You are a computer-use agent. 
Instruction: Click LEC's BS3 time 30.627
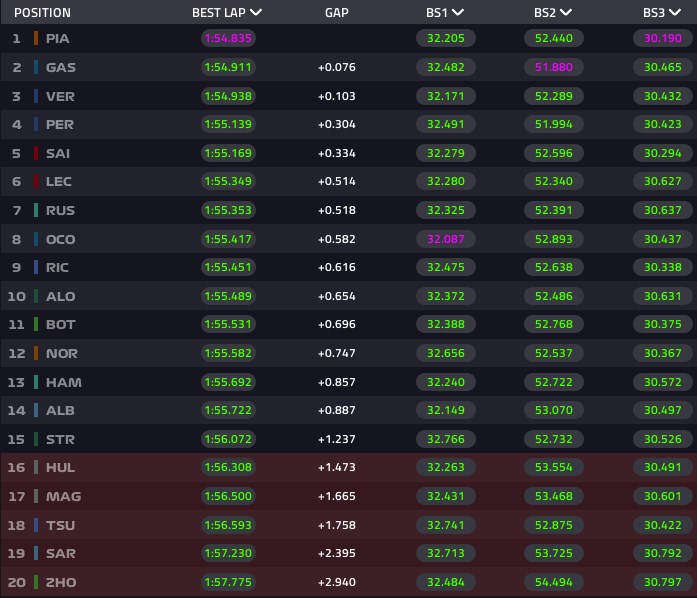[662, 181]
